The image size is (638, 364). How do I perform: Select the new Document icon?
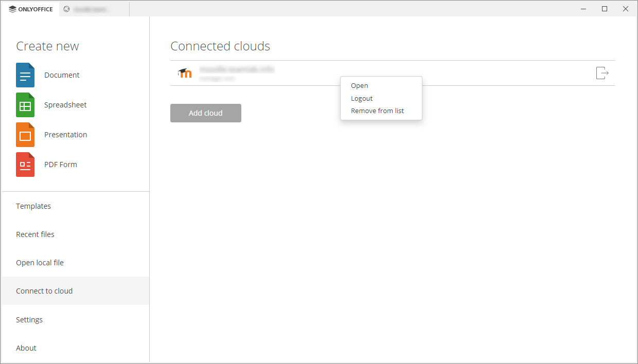tap(25, 75)
